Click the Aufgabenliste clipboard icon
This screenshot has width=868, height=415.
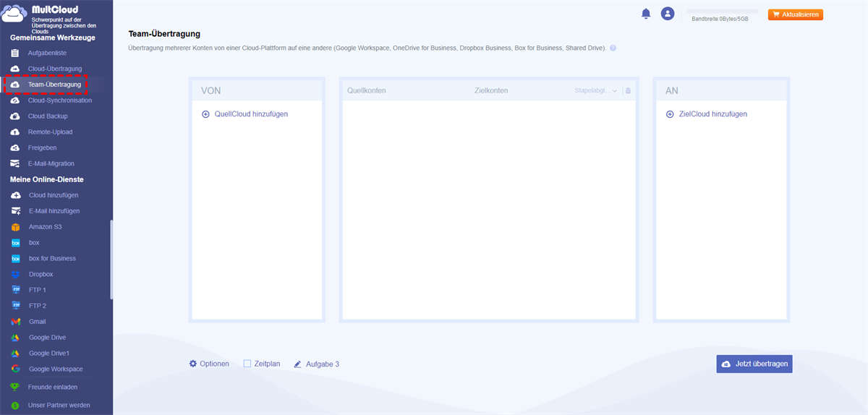coord(15,54)
